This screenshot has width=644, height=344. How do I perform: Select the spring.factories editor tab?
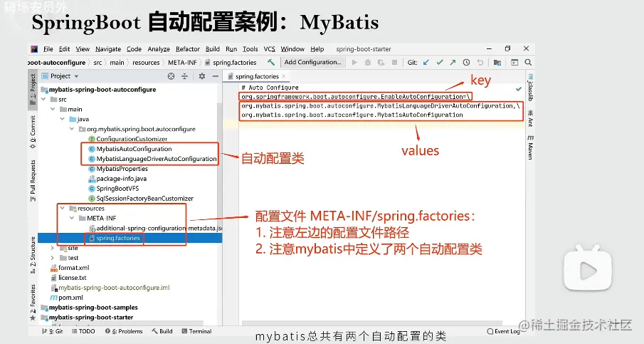(x=257, y=76)
